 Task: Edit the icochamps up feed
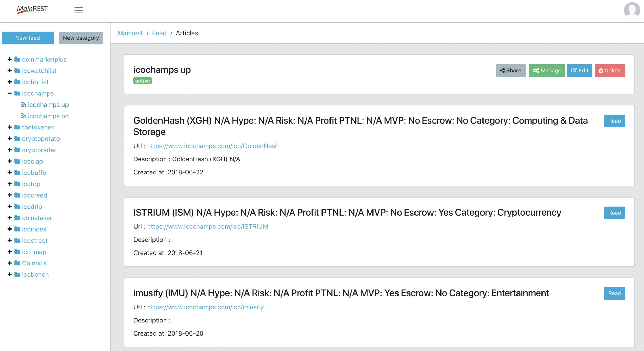click(x=580, y=71)
